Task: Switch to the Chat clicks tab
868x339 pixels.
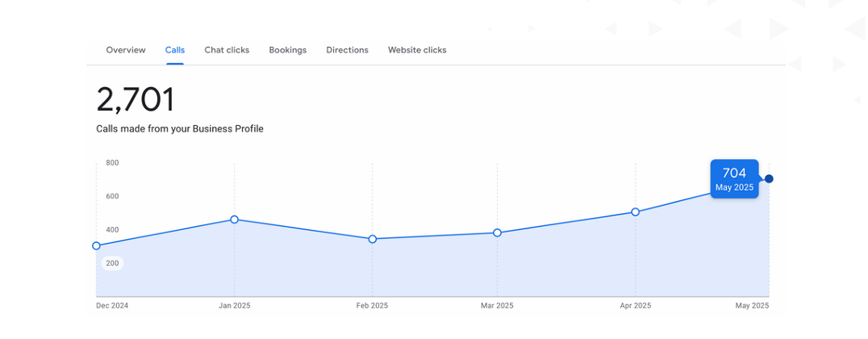Action: 227,50
